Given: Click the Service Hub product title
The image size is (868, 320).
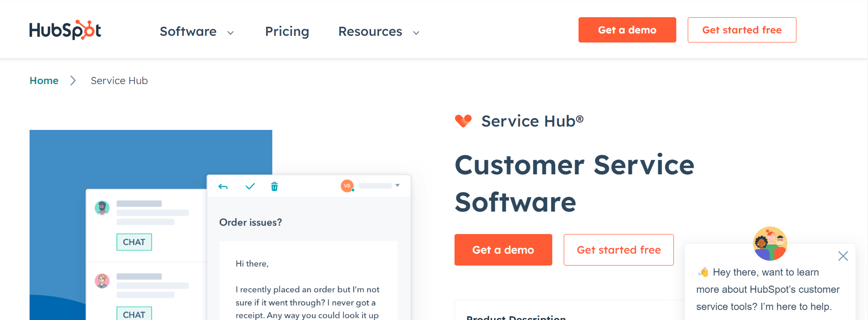Looking at the screenshot, I should click(532, 121).
